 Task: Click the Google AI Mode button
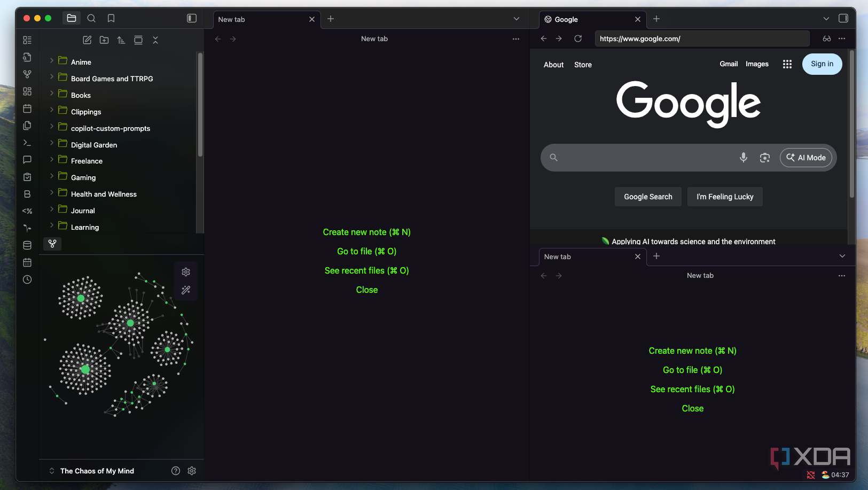806,158
